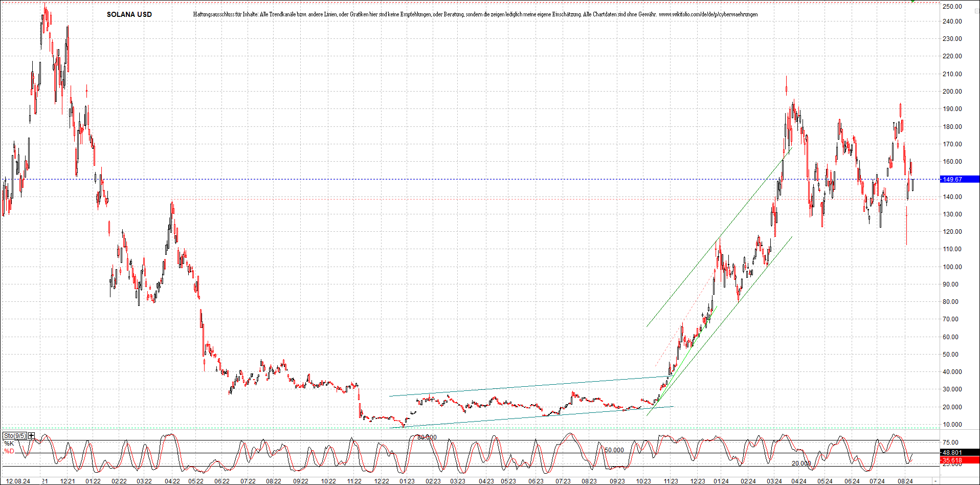Click the 220.00 price axis label
This screenshot has width=980, height=485.
(x=952, y=56)
